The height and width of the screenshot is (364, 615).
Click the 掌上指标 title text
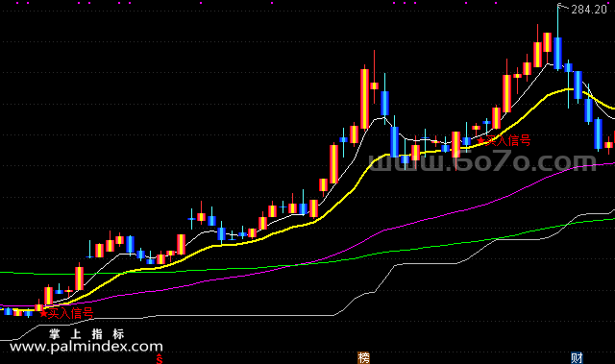pos(86,334)
